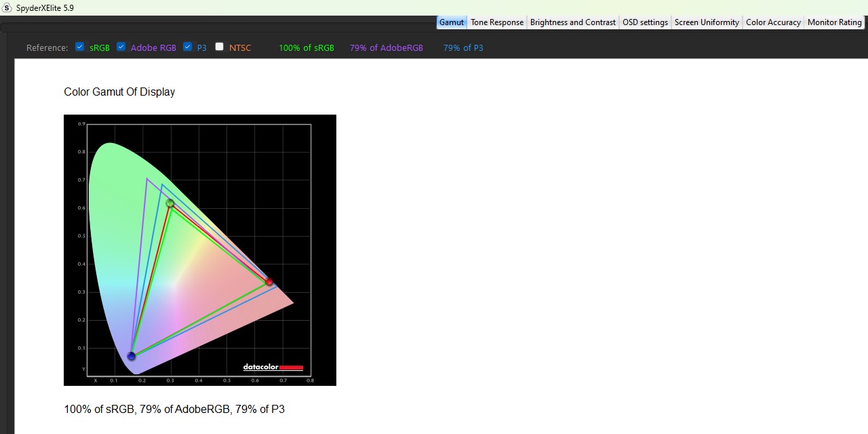The height and width of the screenshot is (434, 868).
Task: Toggle the P3 reference checkbox off
Action: tap(188, 47)
